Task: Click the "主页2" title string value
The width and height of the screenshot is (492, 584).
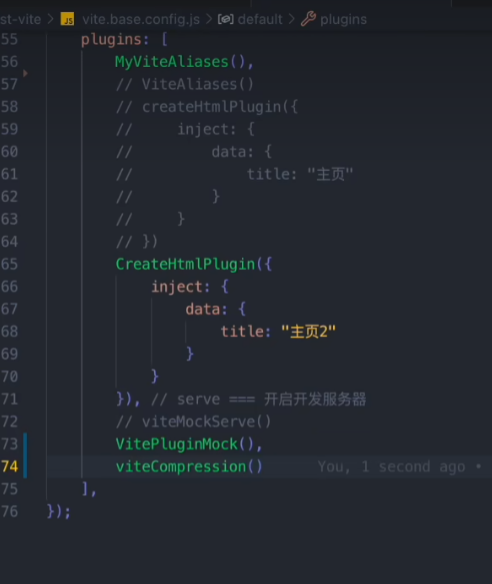Action: 309,331
